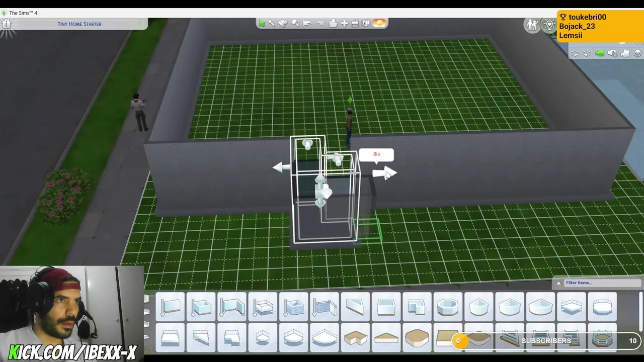Change the time-of-day lighting sun icon
The image size is (644, 362).
[379, 23]
